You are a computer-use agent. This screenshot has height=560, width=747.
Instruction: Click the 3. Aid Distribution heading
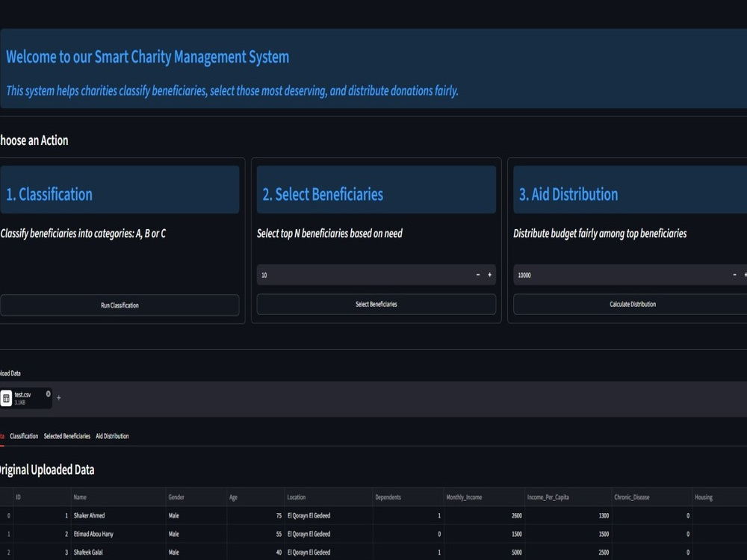[x=568, y=194]
